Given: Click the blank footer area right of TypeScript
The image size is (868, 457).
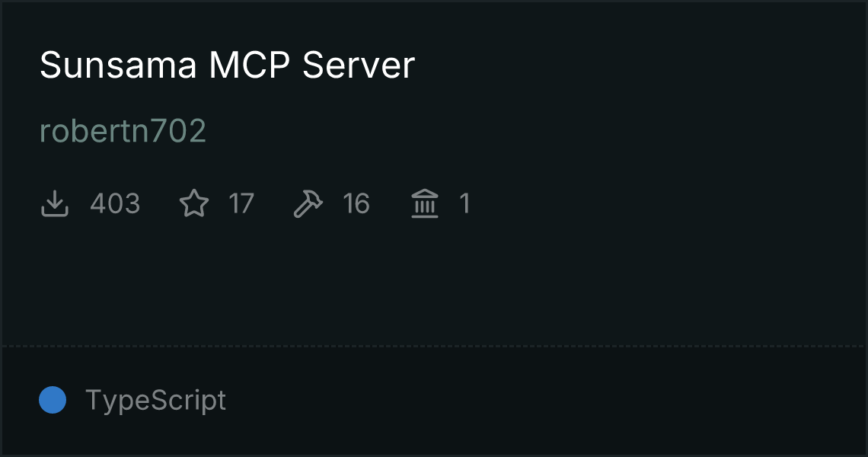Looking at the screenshot, I should point(545,400).
